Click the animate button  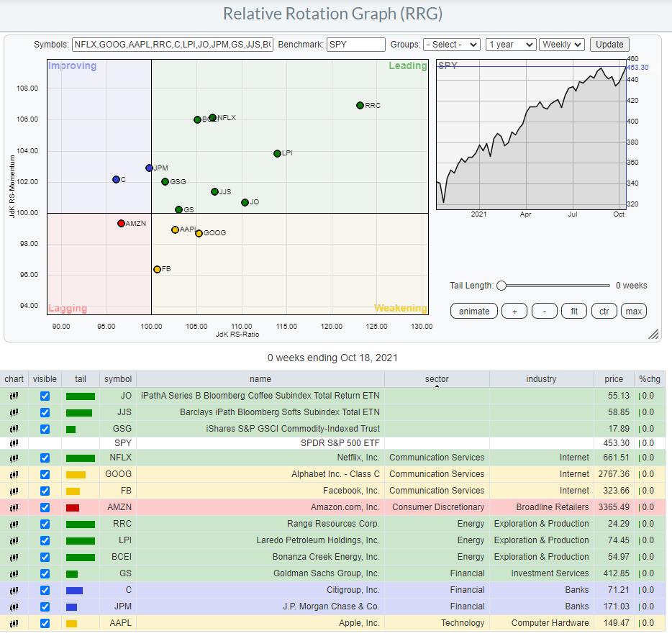coord(473,311)
